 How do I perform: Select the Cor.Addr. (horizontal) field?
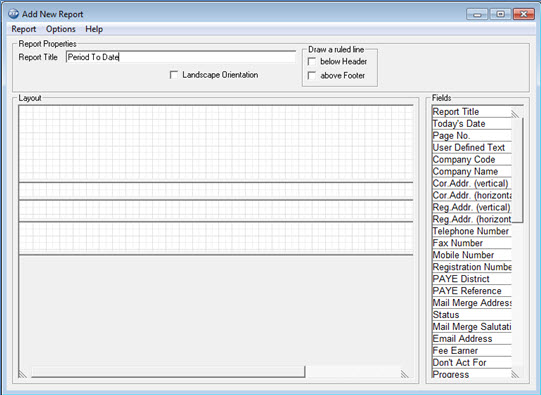(472, 195)
